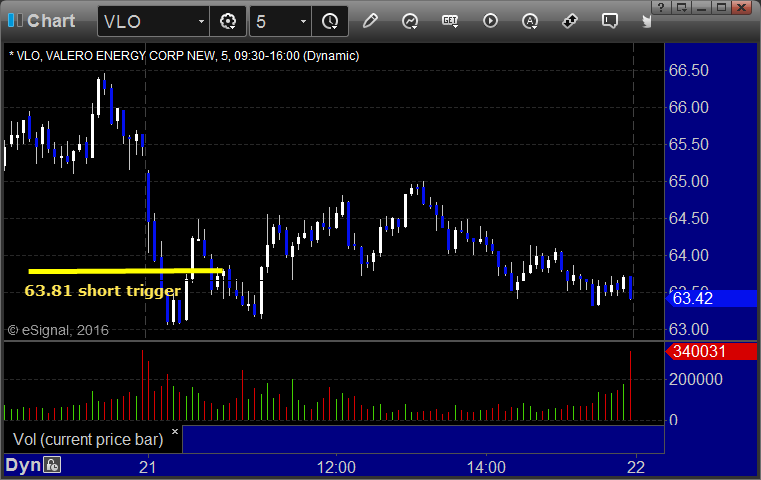
Task: Open the chart studies icon
Action: (410, 21)
